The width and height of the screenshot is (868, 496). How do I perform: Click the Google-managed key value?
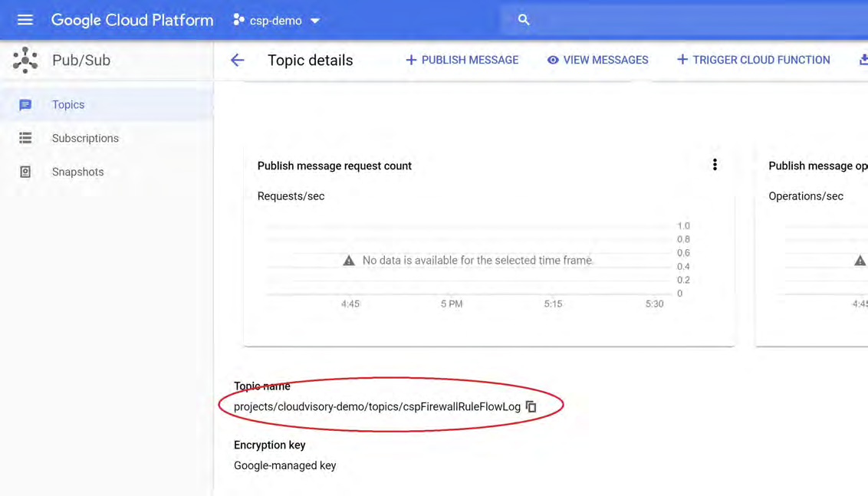click(284, 465)
